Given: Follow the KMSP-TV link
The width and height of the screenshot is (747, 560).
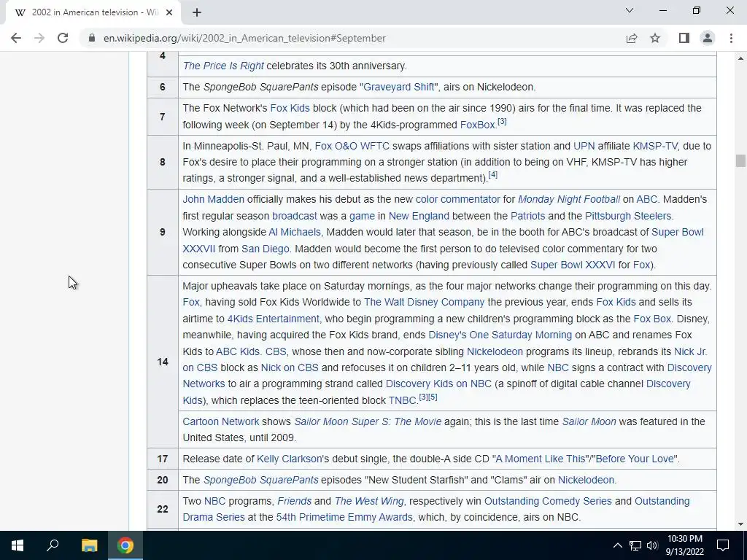Looking at the screenshot, I should click(x=655, y=146).
